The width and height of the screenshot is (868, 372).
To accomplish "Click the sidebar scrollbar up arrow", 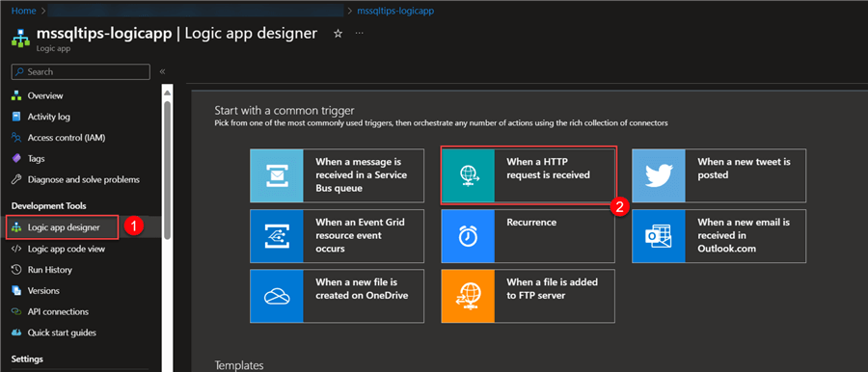I will pyautogui.click(x=168, y=93).
